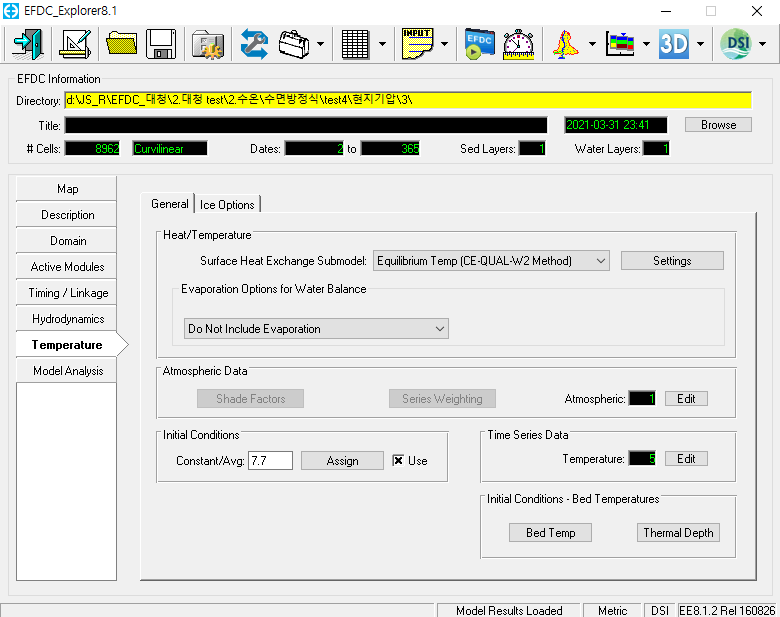Screen dimensions: 780x617
Task: Click Edit next to Atmospheric
Action: tap(686, 399)
